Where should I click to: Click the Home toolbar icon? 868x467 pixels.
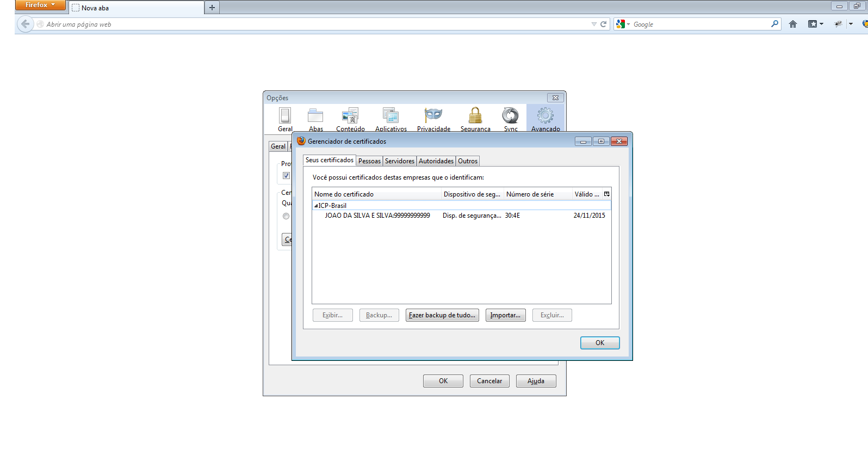click(793, 24)
